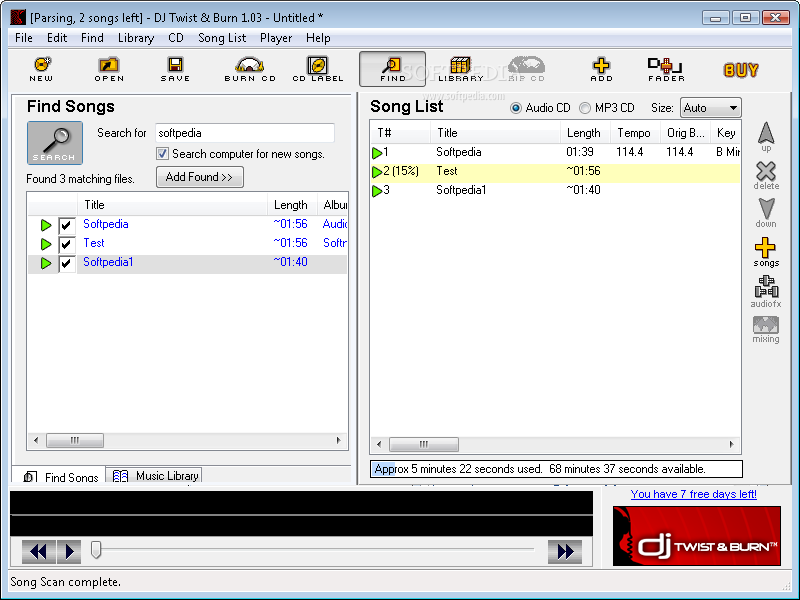Screen dimensions: 800x600
Task: Open the Help menu
Action: click(318, 38)
